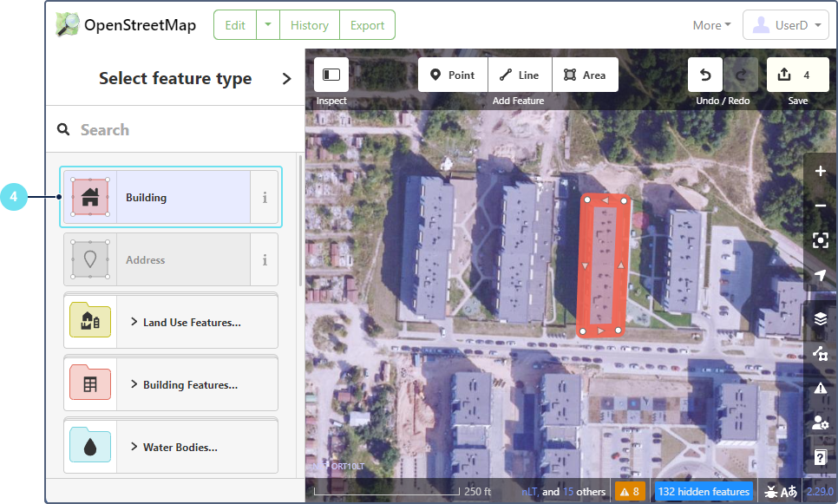This screenshot has height=504, width=838.
Task: Zoom to the selected feature
Action: 821,240
